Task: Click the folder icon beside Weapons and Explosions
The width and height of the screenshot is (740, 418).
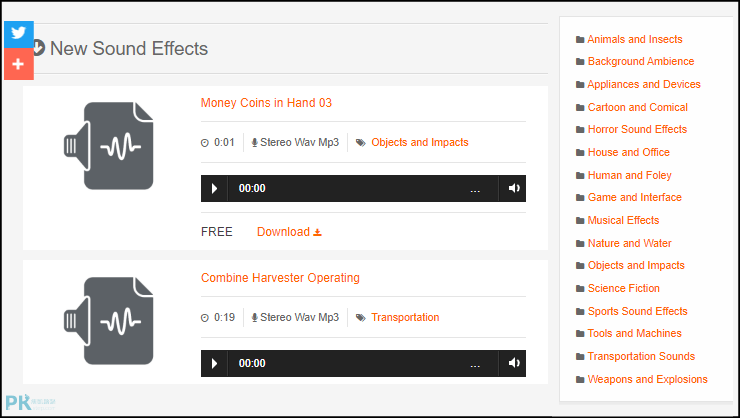Action: click(580, 380)
